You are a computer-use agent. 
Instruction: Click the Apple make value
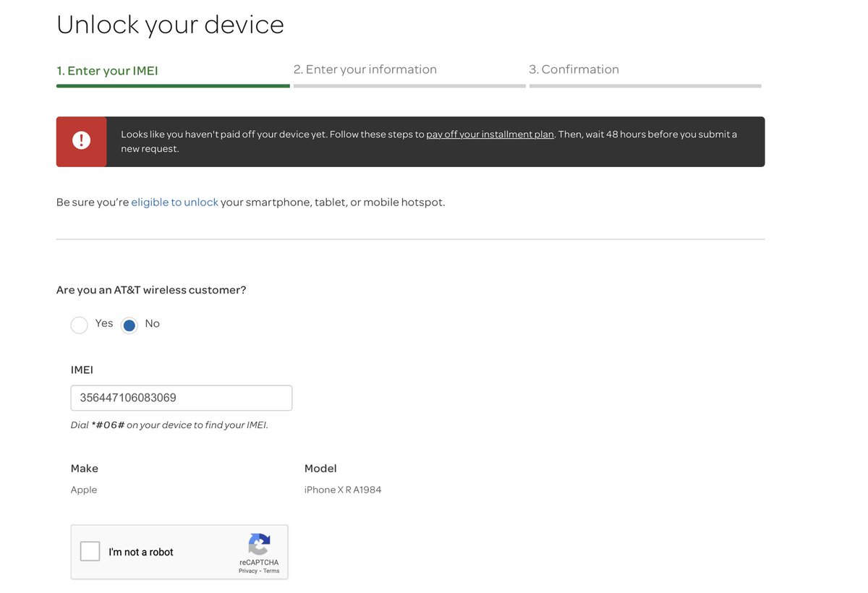[84, 490]
